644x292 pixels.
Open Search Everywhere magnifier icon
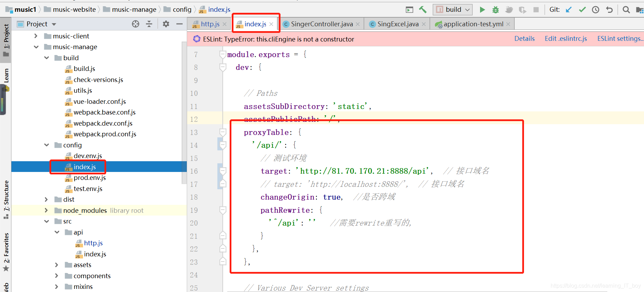(x=626, y=10)
